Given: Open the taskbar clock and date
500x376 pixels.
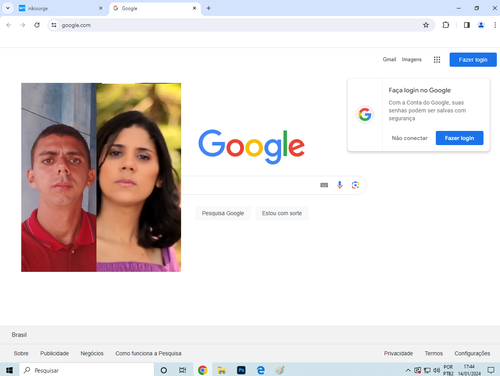Looking at the screenshot, I should (469, 370).
